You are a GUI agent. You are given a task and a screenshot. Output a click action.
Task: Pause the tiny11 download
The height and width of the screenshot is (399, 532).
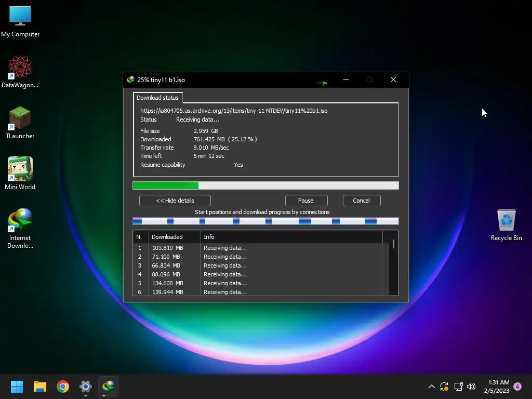(306, 201)
